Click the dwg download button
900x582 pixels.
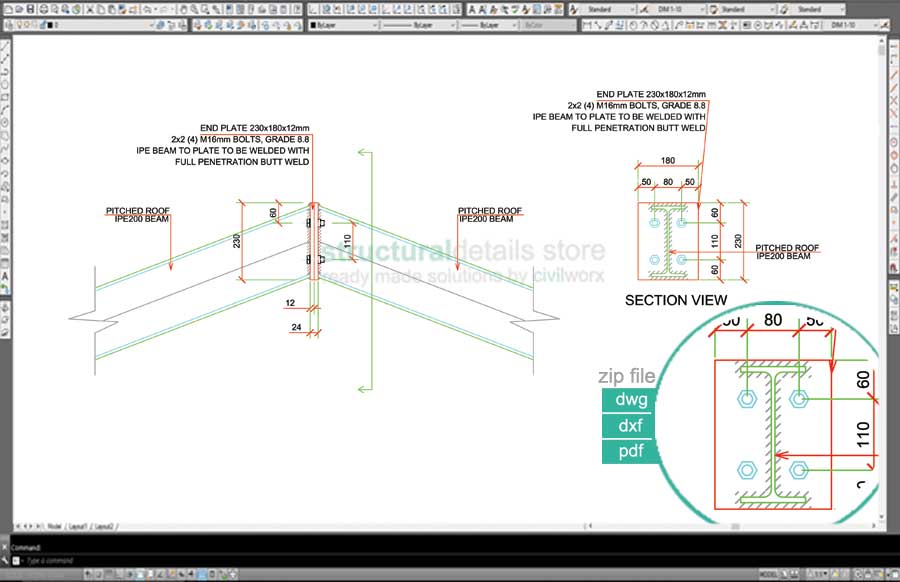628,400
